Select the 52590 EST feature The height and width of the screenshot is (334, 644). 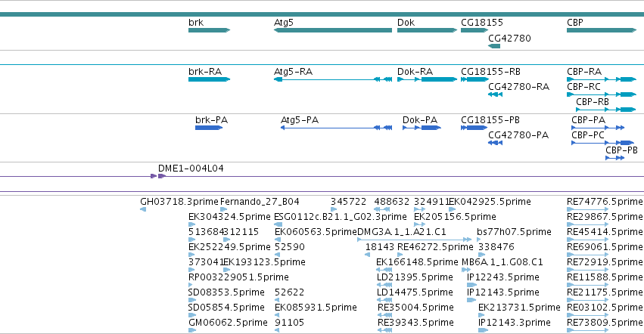pyautogui.click(x=277, y=255)
